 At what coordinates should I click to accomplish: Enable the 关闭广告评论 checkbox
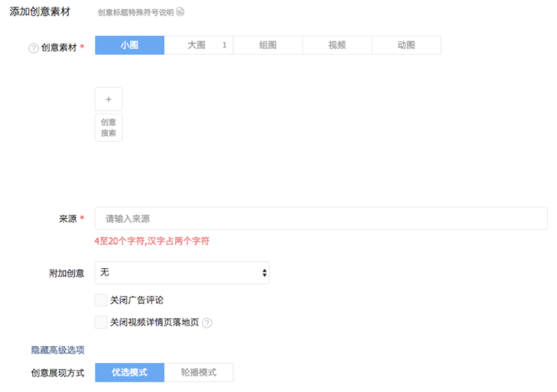[101, 300]
